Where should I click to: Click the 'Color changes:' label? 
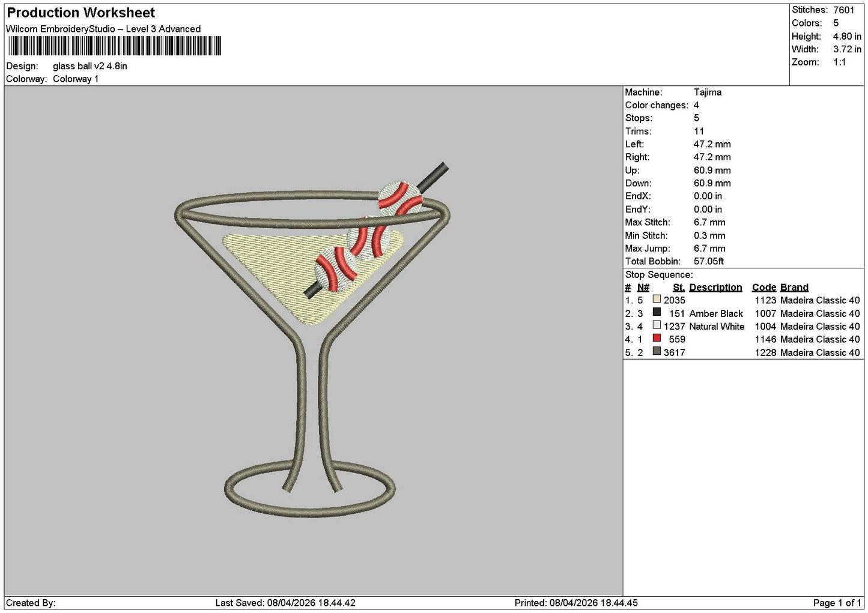[x=657, y=105]
